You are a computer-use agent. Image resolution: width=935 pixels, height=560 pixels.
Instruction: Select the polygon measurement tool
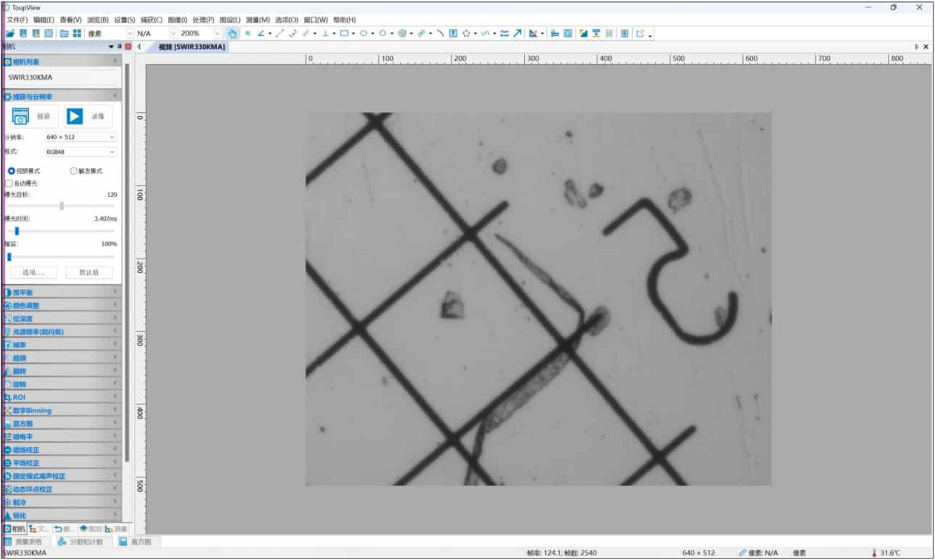point(466,33)
